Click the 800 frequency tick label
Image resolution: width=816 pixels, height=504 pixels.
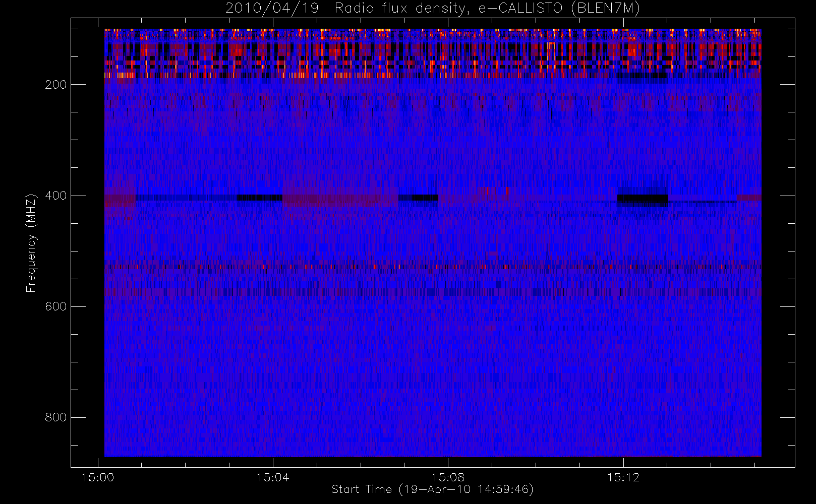pyautogui.click(x=56, y=417)
